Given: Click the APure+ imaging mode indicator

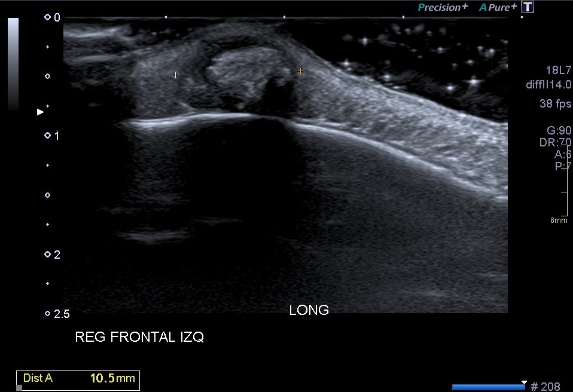Looking at the screenshot, I should pyautogui.click(x=498, y=7).
